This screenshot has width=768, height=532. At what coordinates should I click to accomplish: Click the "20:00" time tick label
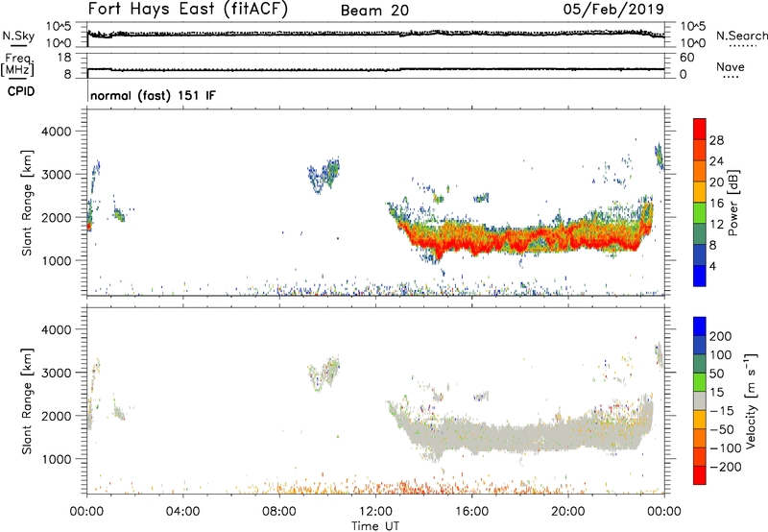coord(567,512)
